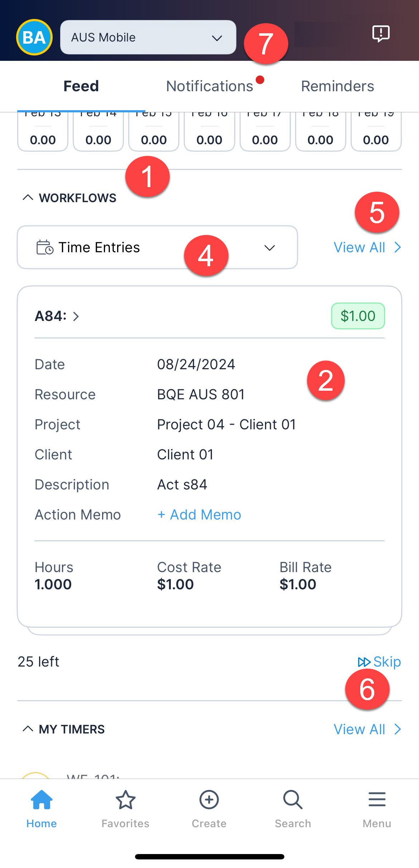Viewport: 419px width, 868px height.
Task: Add Memo to the time entry
Action: (199, 515)
